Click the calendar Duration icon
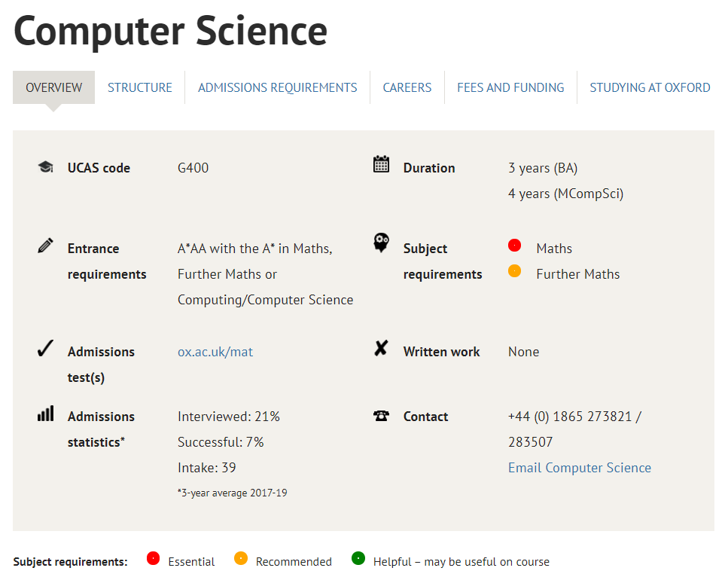 pyautogui.click(x=381, y=164)
